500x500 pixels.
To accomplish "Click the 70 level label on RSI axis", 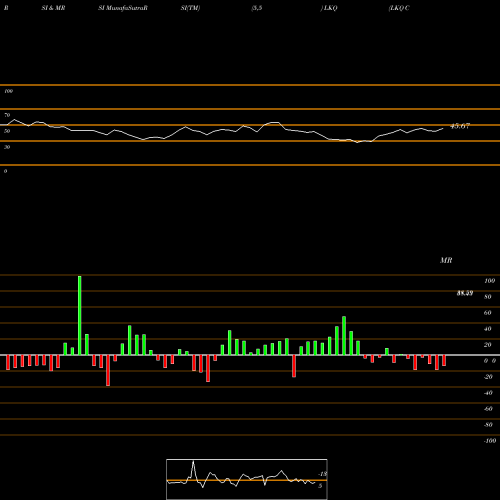I will (7, 115).
